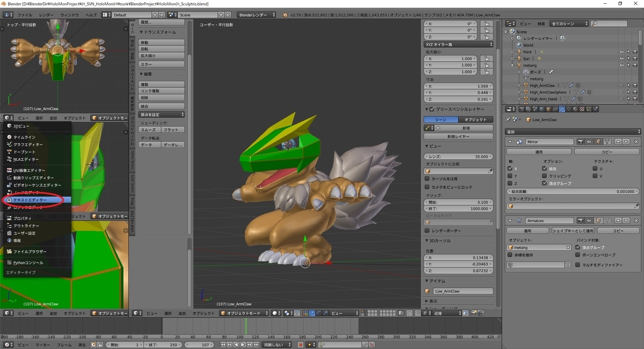Open the modifiers wrench tab in Properties

(x=562, y=109)
